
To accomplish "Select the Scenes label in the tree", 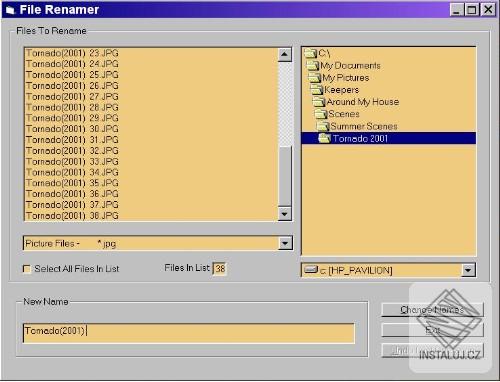I will 344,114.
